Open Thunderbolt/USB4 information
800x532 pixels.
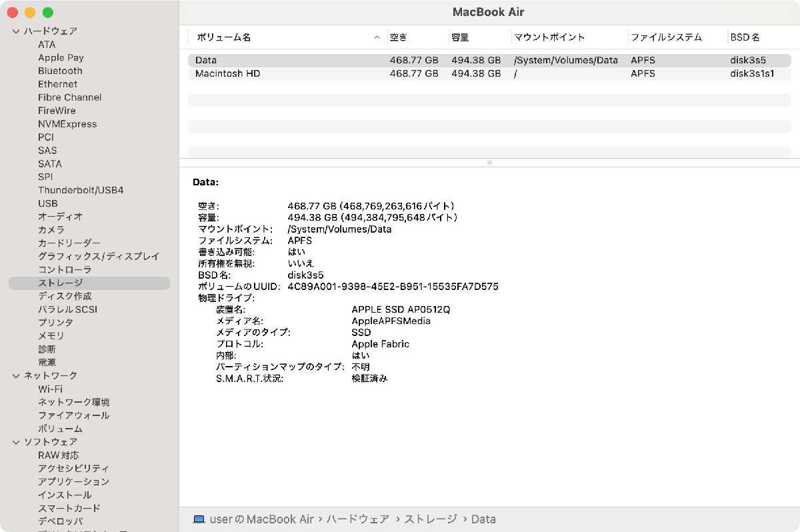(81, 190)
